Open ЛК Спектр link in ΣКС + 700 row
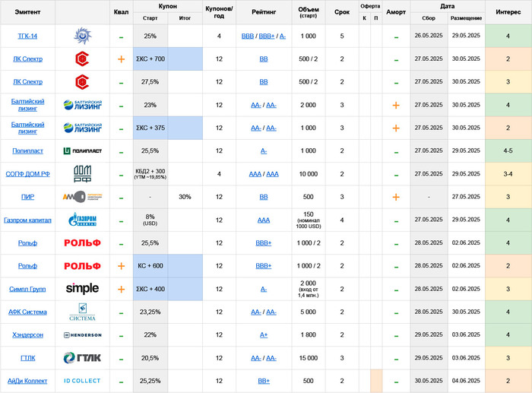Image resolution: width=532 pixels, height=393 pixels. 27,59
